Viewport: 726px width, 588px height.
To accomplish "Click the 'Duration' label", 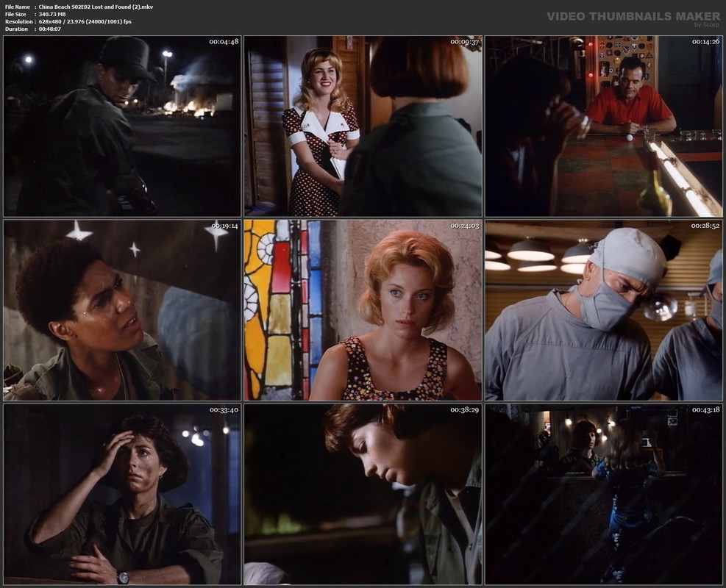I will pos(16,29).
